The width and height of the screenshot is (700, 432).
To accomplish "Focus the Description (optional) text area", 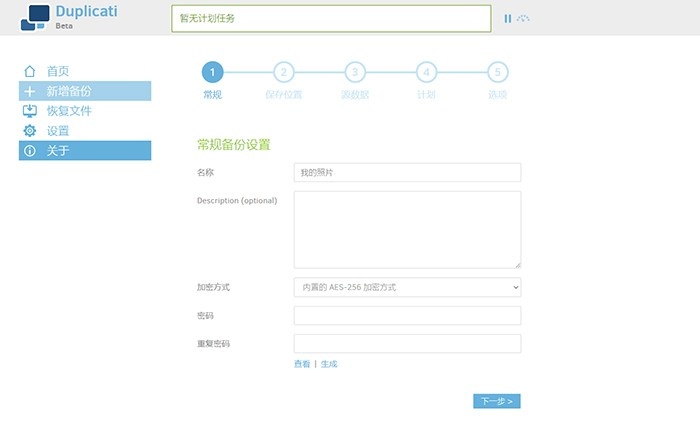I will [407, 230].
